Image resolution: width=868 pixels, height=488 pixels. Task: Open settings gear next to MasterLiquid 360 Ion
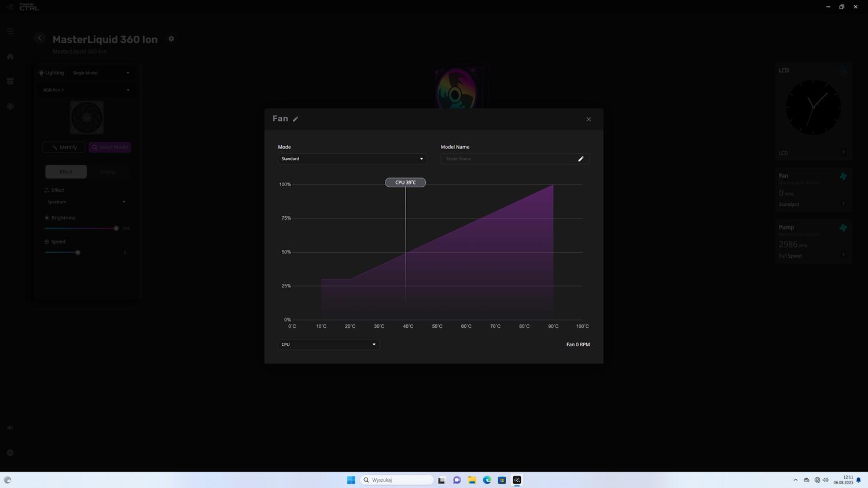click(x=171, y=39)
